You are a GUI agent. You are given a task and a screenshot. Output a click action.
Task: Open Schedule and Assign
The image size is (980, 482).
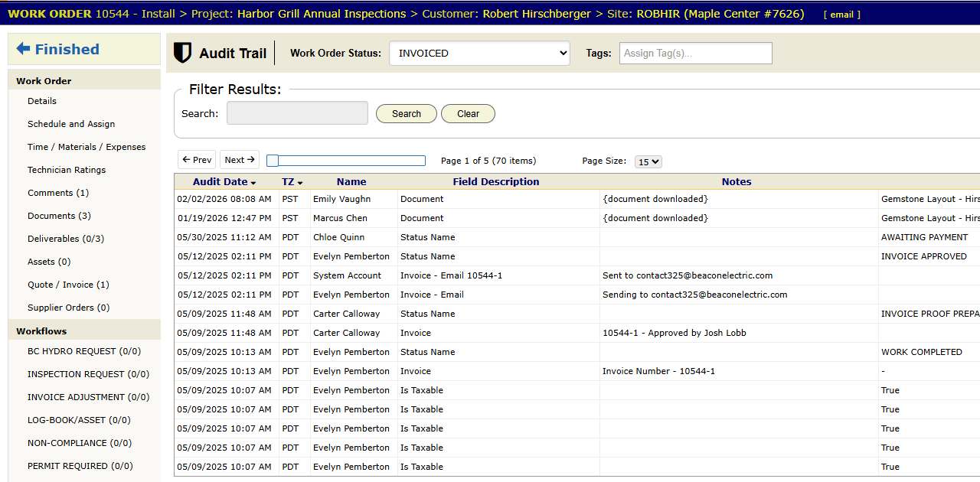point(71,124)
